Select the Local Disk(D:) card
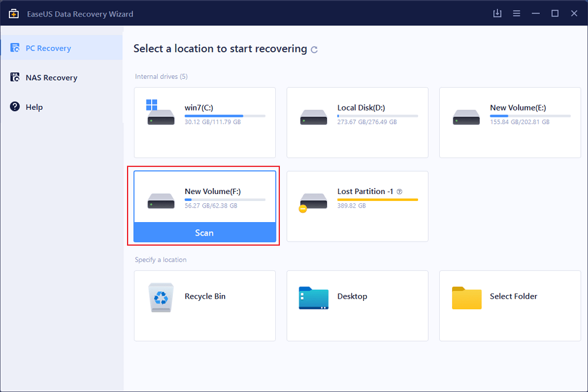 pos(357,122)
